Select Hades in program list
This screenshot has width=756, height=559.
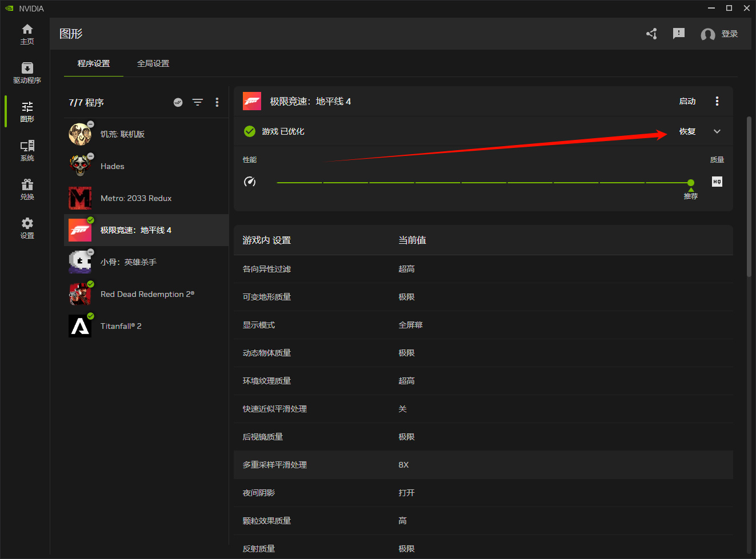146,166
